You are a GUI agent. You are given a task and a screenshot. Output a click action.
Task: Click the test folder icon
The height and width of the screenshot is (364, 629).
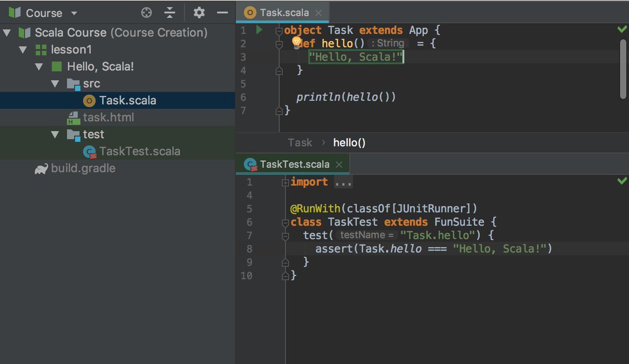tap(73, 135)
